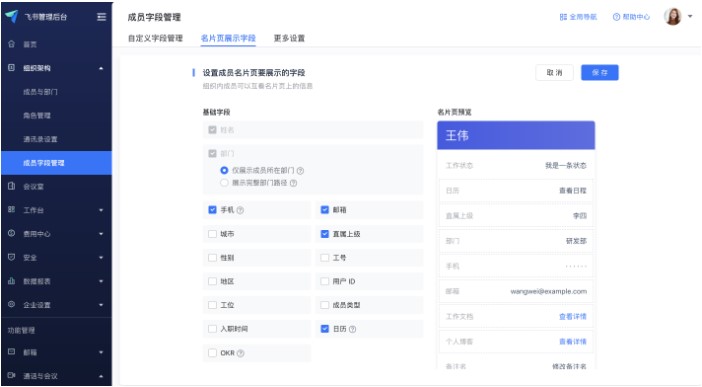The image size is (702, 387).
Task: Switch to the 更多设置 tab
Action: (x=289, y=38)
